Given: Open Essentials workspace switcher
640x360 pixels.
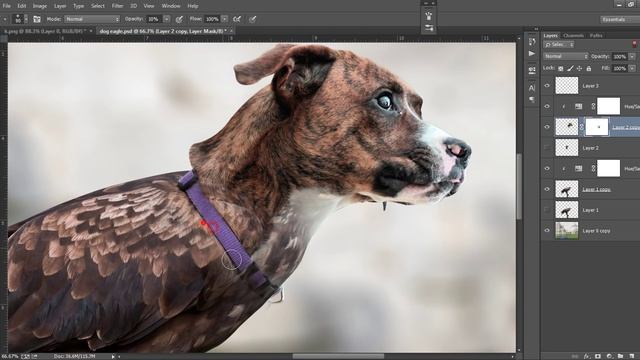Looking at the screenshot, I should (619, 19).
